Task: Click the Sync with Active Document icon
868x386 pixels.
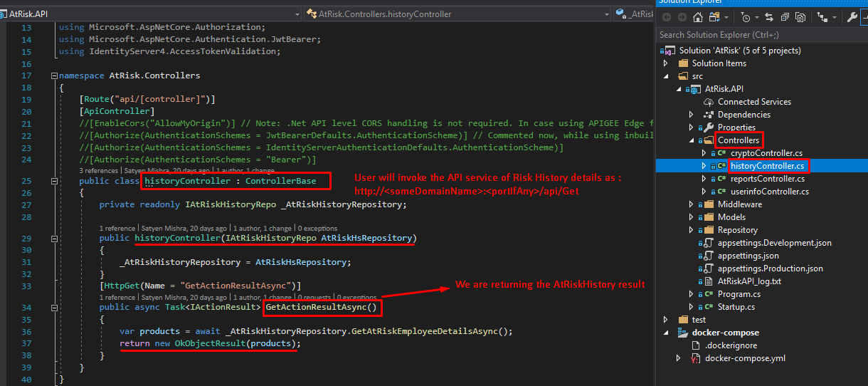Action: 770,18
